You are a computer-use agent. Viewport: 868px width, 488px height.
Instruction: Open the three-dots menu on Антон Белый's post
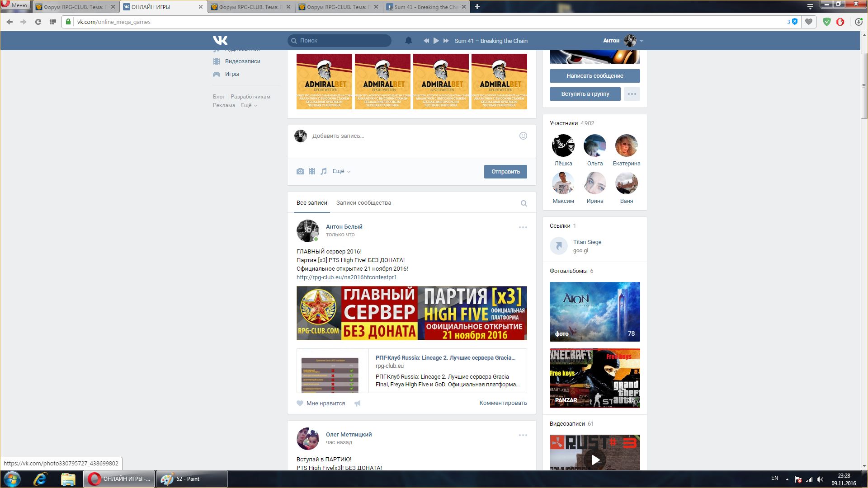click(523, 227)
